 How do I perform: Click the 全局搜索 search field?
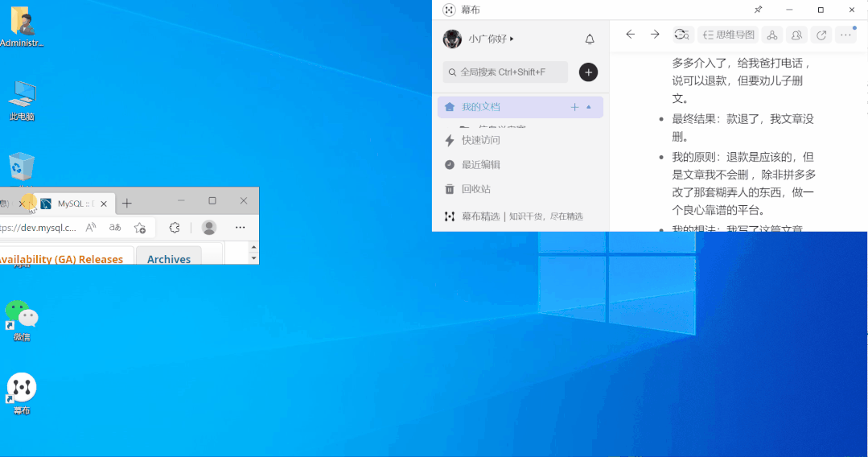point(505,72)
